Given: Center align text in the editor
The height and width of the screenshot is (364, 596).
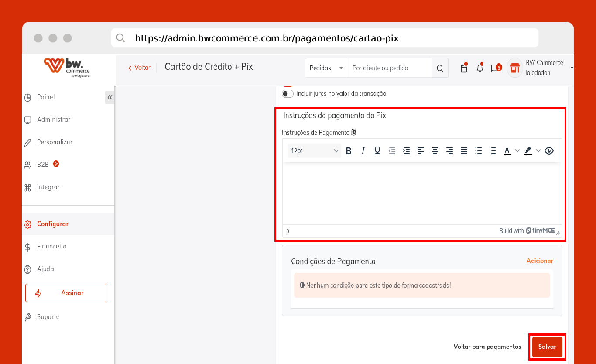Looking at the screenshot, I should tap(435, 151).
